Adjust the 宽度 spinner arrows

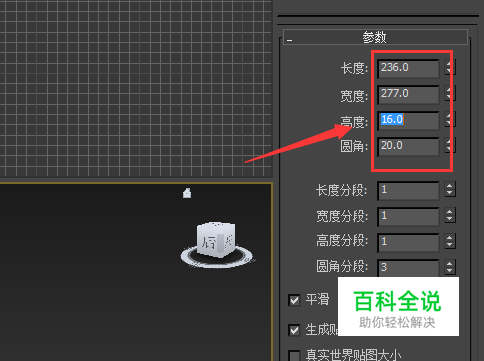tap(450, 94)
